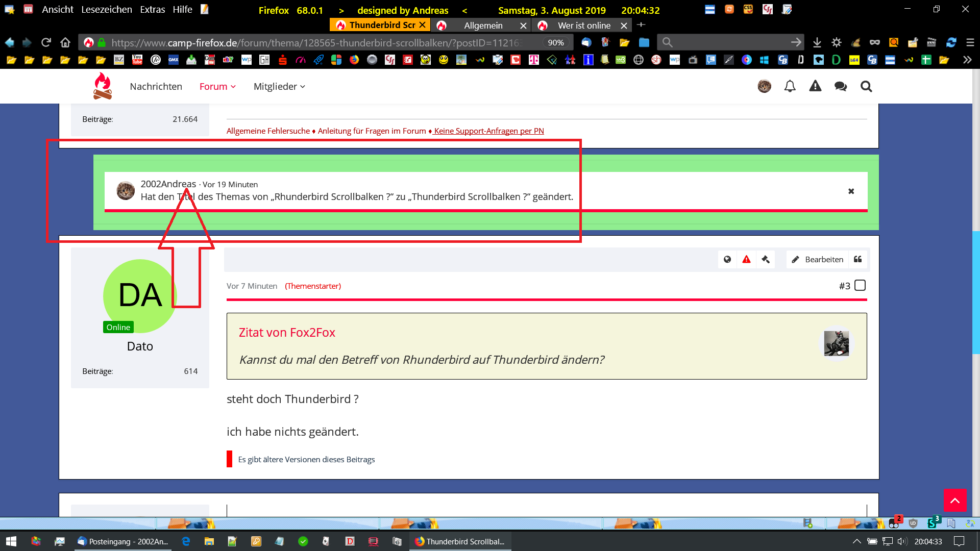
Task: Click the red scroll-to-top arrow button
Action: point(954,500)
